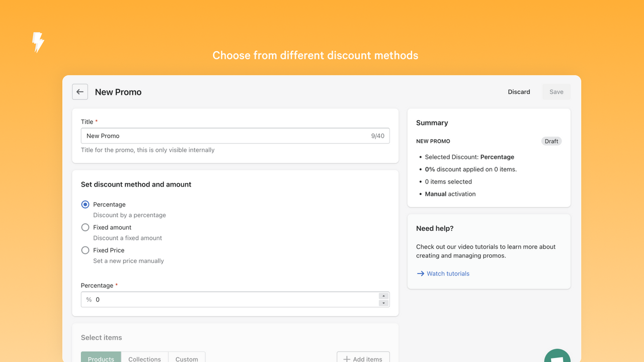The width and height of the screenshot is (644, 362).
Task: Click 'Set discount method and amount' heading
Action: pyautogui.click(x=136, y=185)
